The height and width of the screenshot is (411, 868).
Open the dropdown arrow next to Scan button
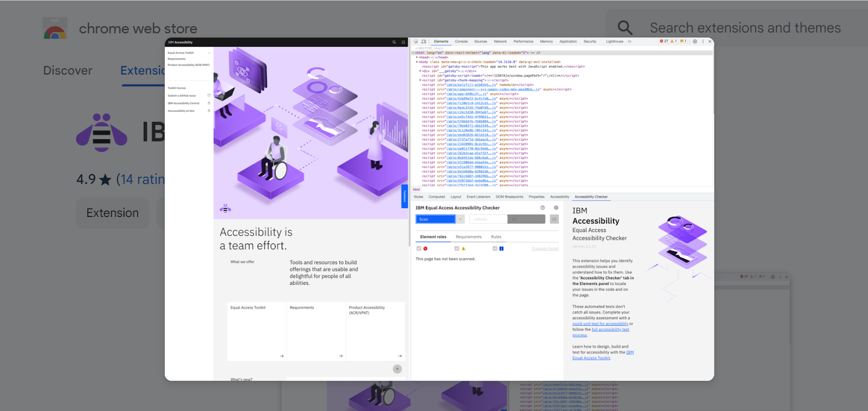click(x=460, y=219)
